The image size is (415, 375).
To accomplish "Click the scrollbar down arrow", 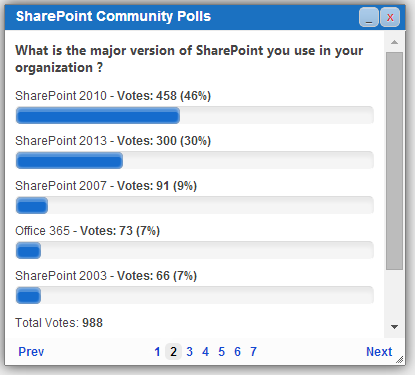I will (x=394, y=327).
